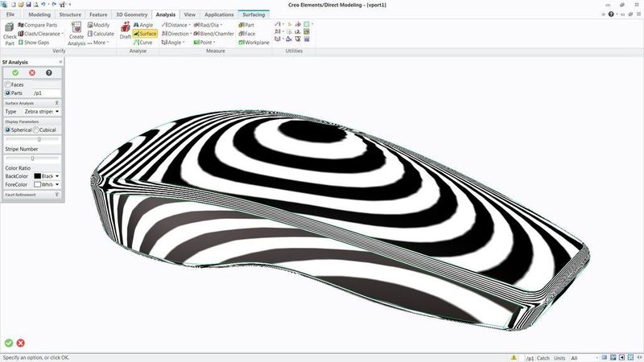Open Clash/Clearance dropdown arrow
Image resolution: width=644 pixels, height=362 pixels.
[63, 34]
